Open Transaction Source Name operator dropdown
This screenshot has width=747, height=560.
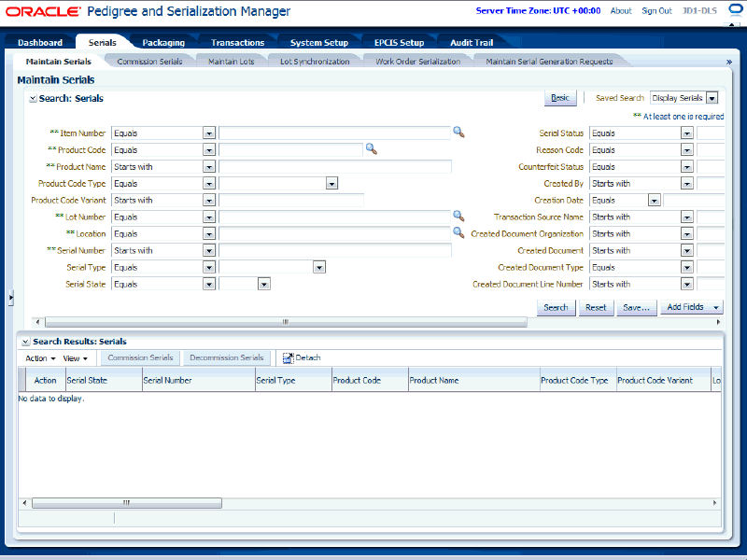click(687, 217)
